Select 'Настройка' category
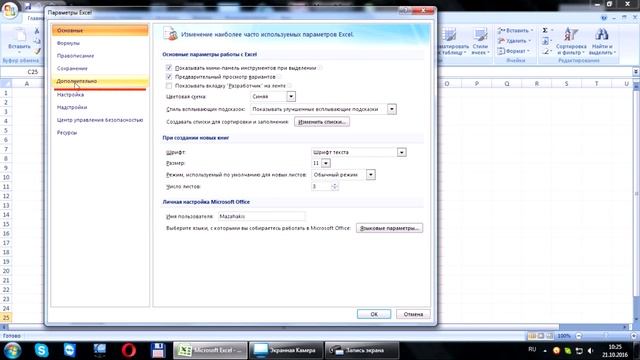 pyautogui.click(x=100, y=94)
